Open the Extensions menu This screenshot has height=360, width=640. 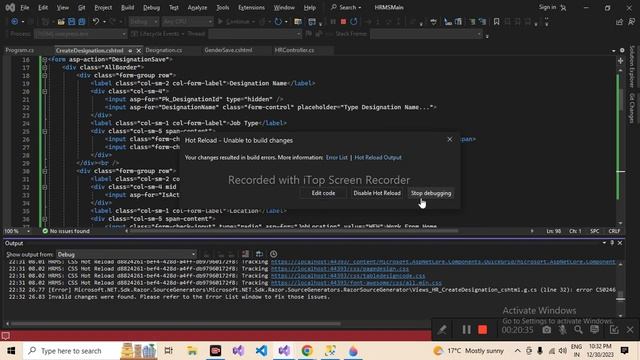pos(251,7)
